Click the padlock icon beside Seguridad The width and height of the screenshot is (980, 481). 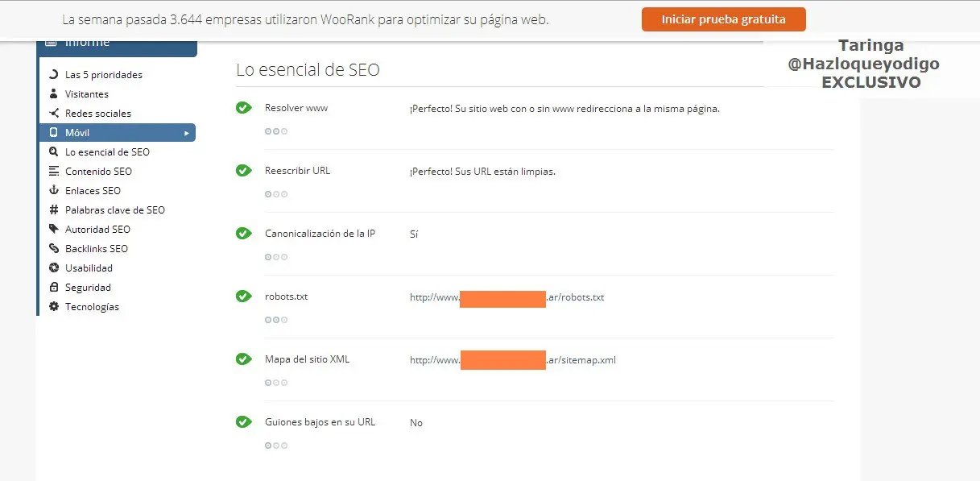[54, 288]
